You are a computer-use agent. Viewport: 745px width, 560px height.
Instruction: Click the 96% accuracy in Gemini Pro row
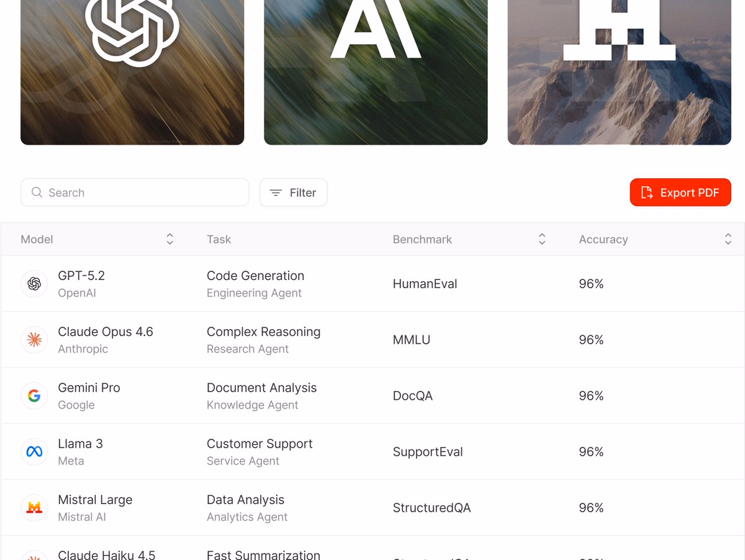point(591,395)
